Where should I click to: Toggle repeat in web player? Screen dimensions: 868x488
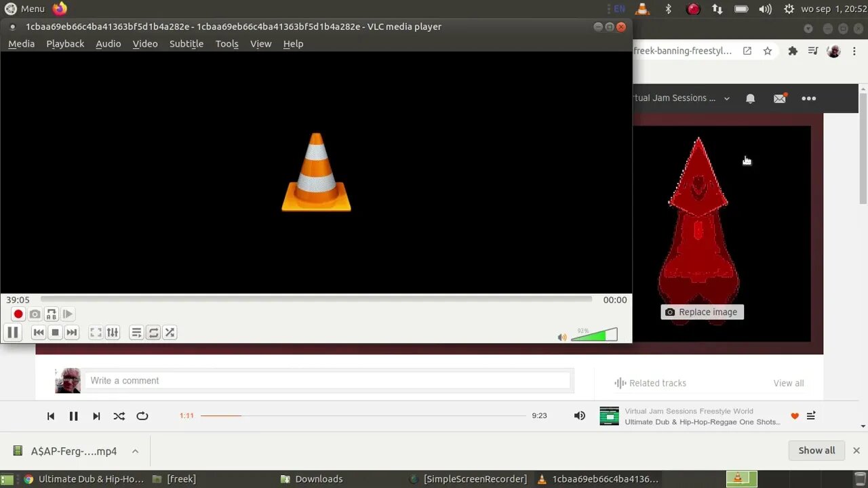click(142, 416)
